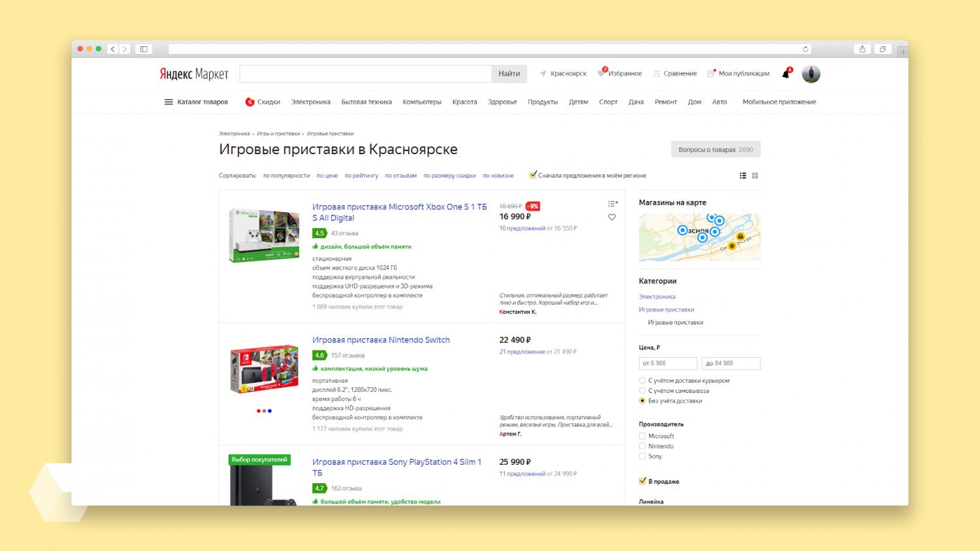Show all tabs in the browser
980x551 pixels.
click(883, 49)
